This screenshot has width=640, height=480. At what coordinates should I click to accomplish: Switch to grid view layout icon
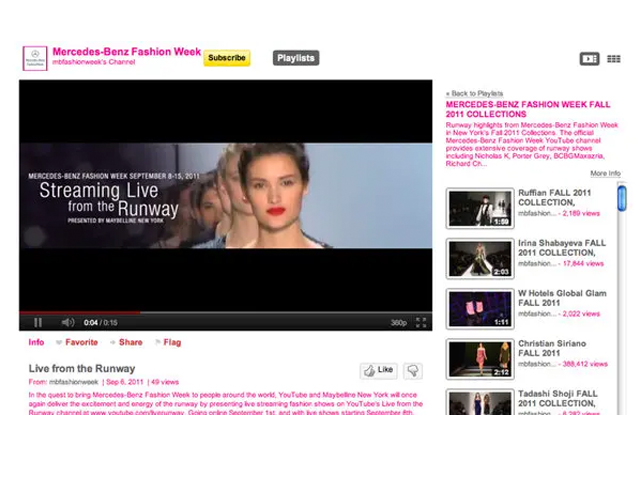tap(612, 59)
